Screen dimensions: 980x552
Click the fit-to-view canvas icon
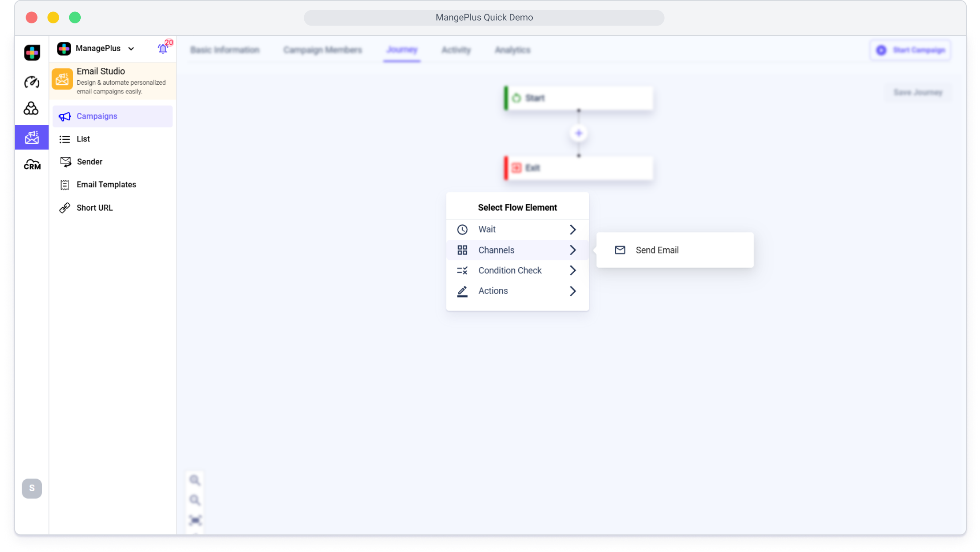point(195,520)
